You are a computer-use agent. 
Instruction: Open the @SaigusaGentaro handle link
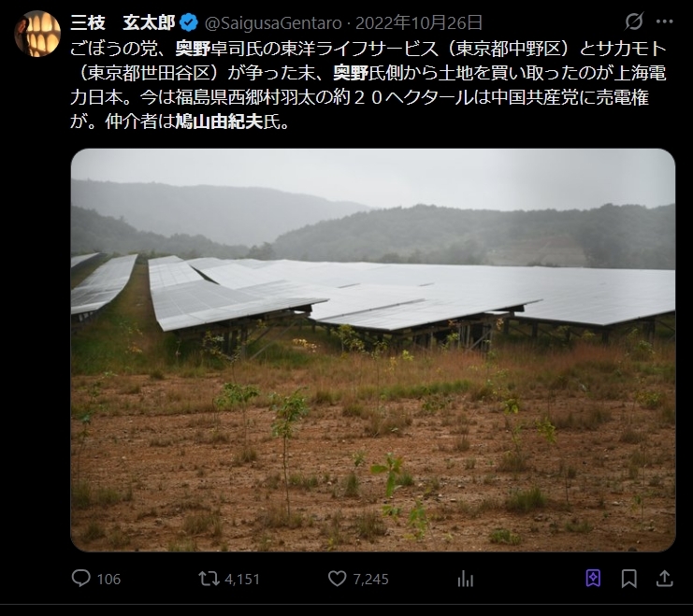(x=269, y=21)
